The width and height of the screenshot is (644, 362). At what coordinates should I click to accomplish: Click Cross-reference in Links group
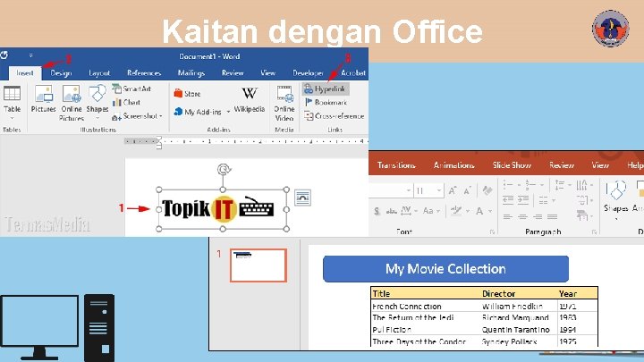coord(335,116)
